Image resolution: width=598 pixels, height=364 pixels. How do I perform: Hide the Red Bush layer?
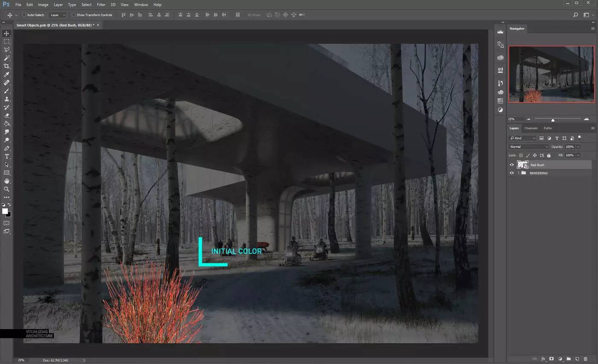512,165
